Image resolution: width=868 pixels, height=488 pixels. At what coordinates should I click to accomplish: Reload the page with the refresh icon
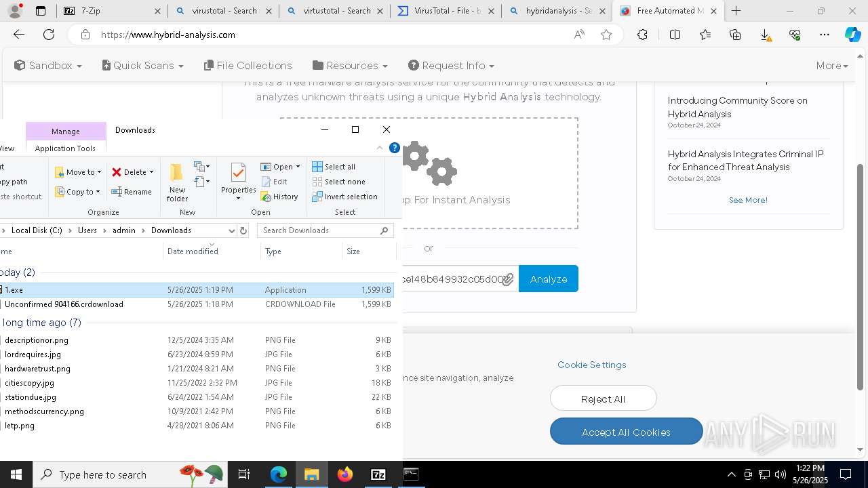[x=49, y=35]
